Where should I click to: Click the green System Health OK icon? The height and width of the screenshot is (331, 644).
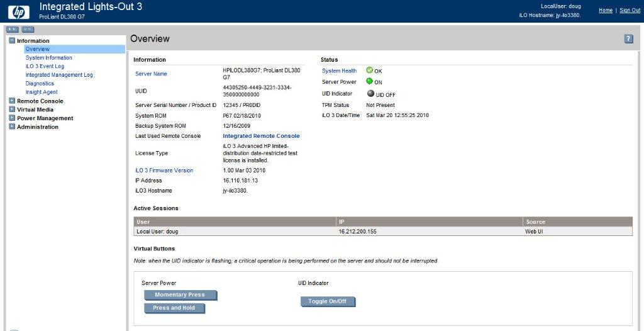(x=369, y=70)
